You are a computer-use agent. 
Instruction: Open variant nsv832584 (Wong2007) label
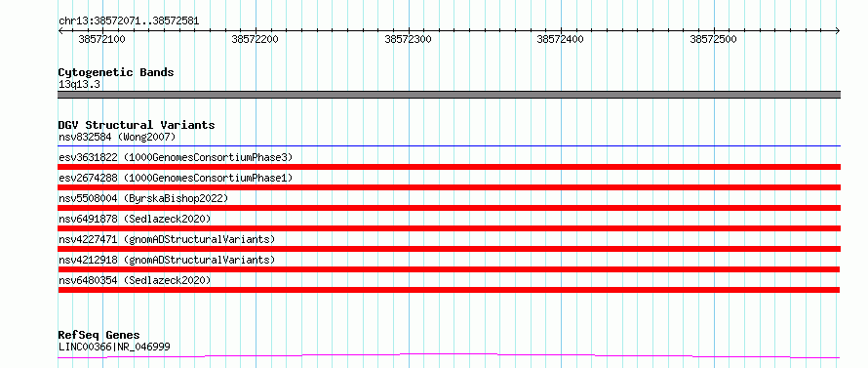click(x=117, y=137)
